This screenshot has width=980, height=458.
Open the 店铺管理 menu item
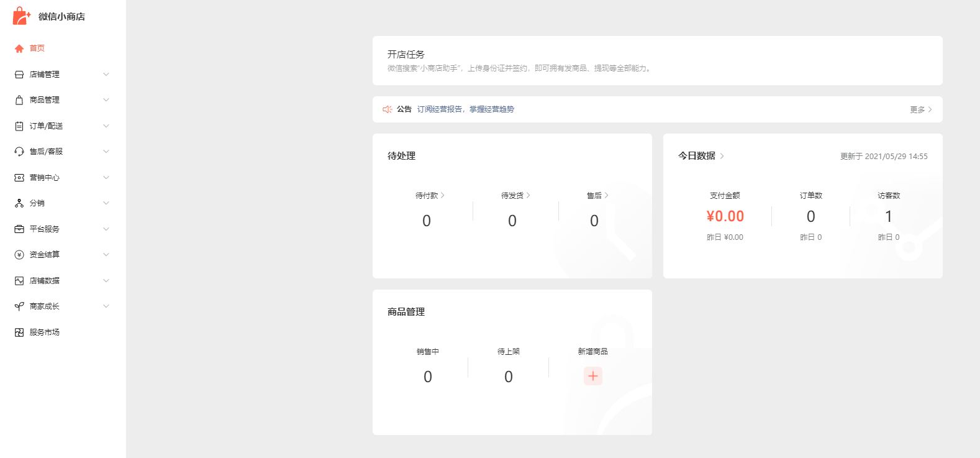click(x=45, y=75)
